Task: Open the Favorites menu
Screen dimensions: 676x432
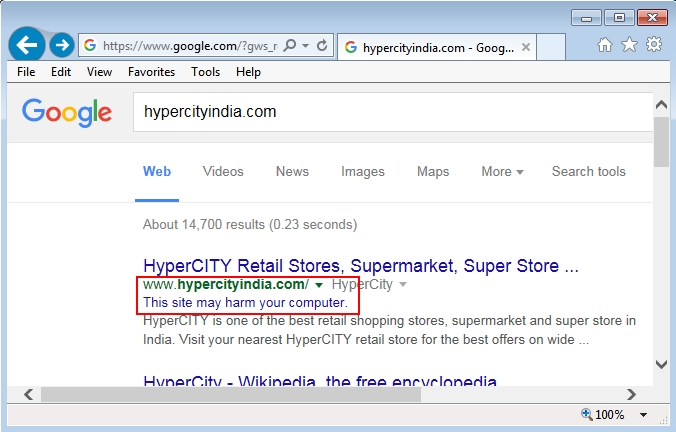Action: [151, 72]
